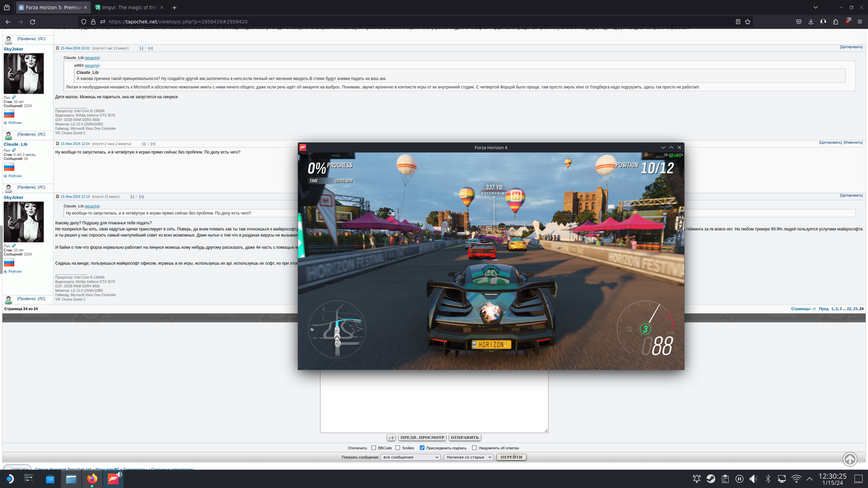Open the Wi-Fi network tray icon

(796, 479)
